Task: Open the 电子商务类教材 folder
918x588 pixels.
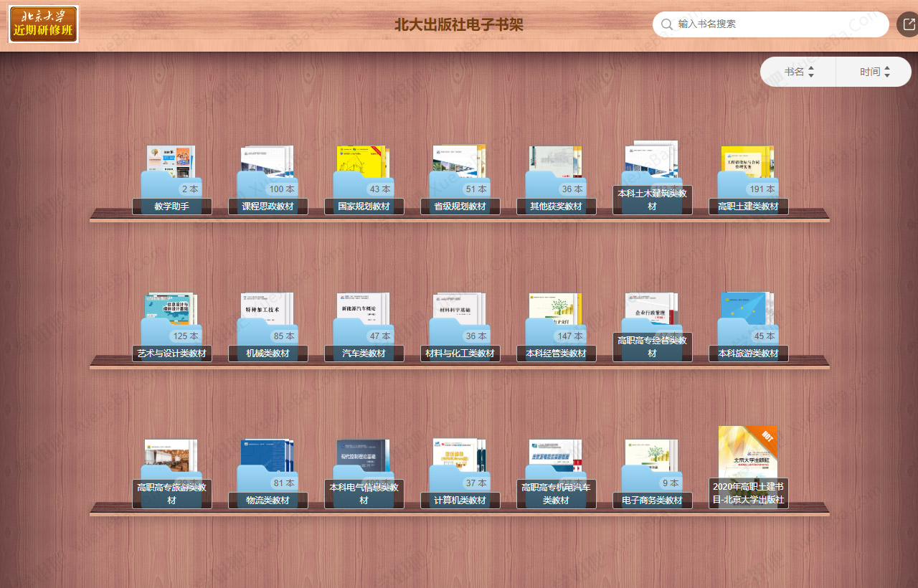Action: [652, 473]
